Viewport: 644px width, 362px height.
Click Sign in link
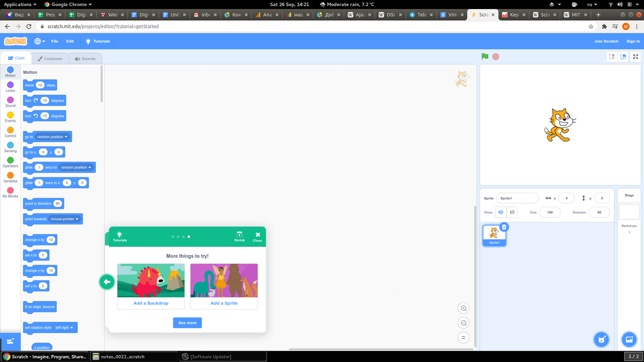coord(633,41)
